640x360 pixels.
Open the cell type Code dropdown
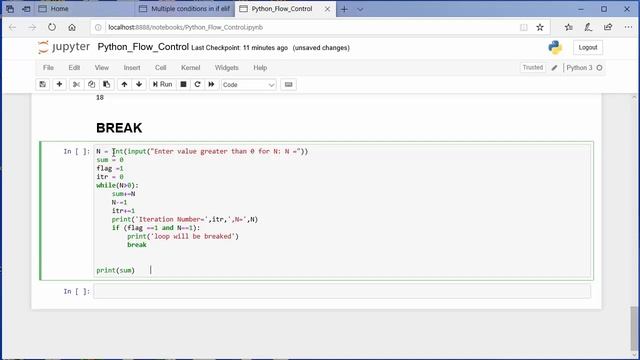point(249,85)
